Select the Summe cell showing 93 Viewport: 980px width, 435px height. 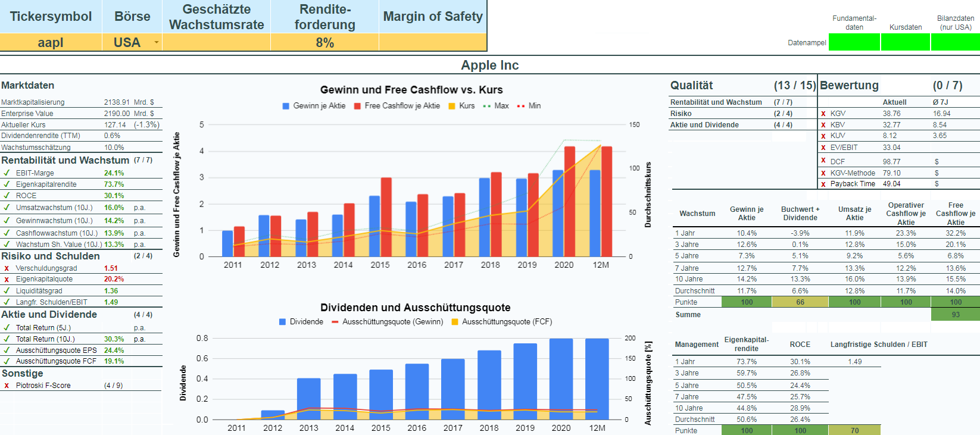[x=956, y=315]
